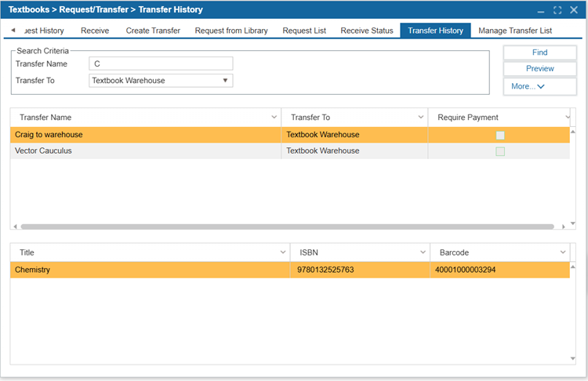Select the Craig to warehouse transfer row

tap(290, 135)
